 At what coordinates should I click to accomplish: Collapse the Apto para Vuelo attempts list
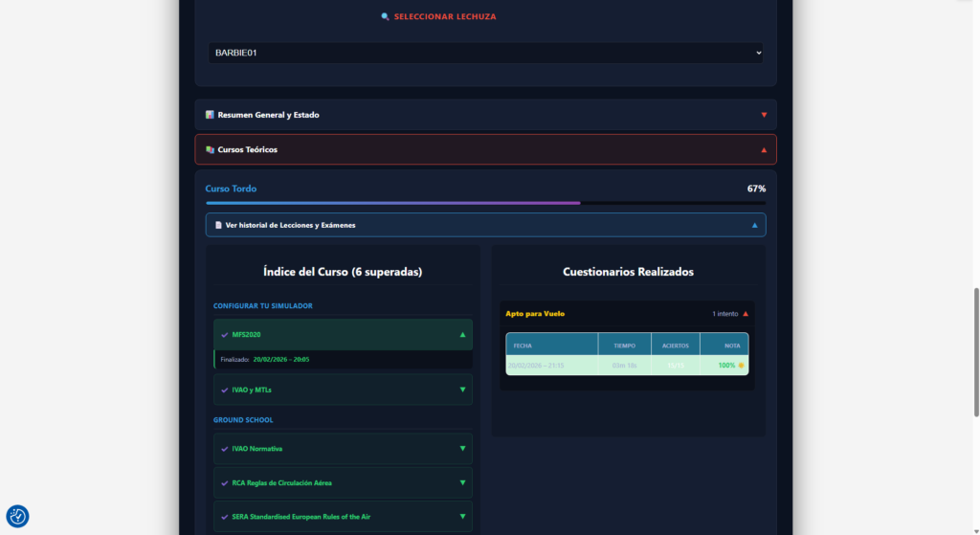pyautogui.click(x=746, y=314)
